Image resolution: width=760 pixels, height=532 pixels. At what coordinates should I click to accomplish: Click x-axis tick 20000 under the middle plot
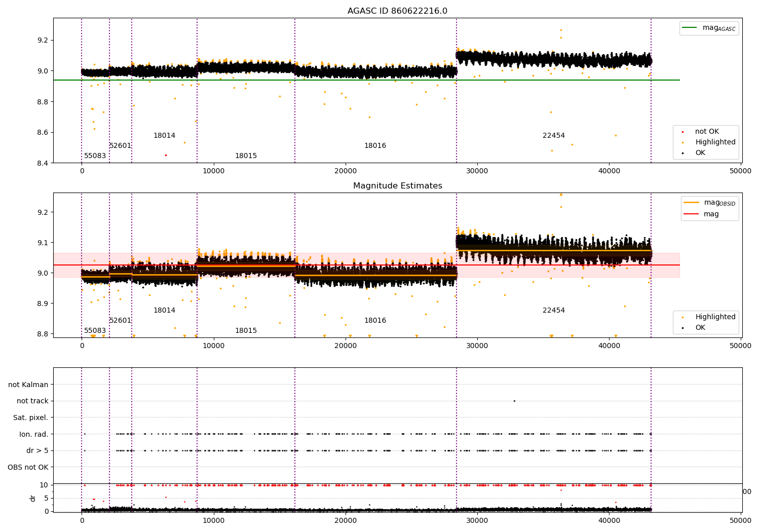pos(346,346)
